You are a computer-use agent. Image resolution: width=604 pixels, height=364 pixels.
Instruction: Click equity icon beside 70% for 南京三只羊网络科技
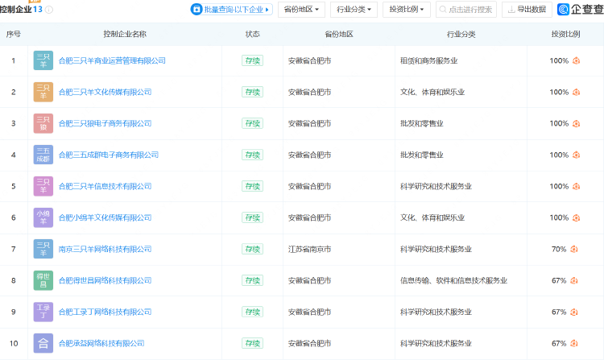[x=576, y=249]
